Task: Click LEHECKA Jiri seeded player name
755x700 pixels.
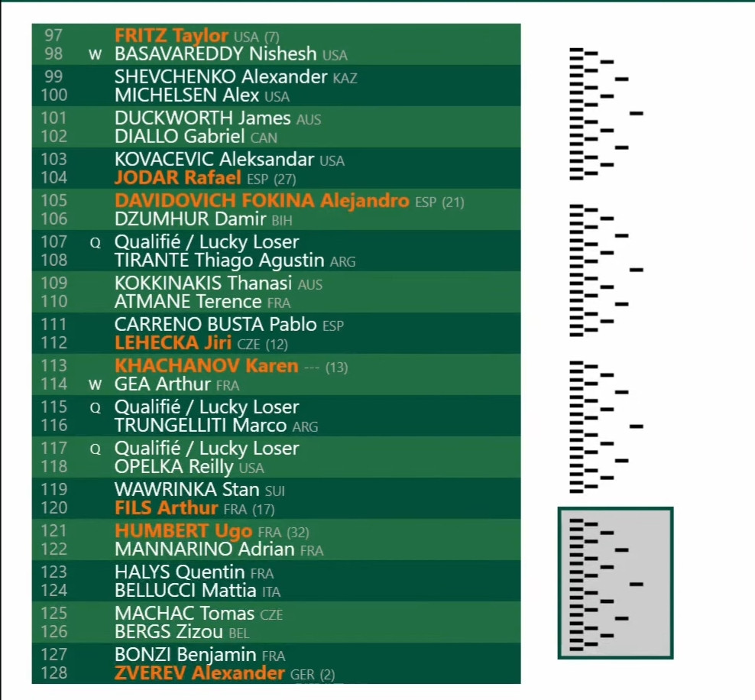Action: (x=173, y=343)
